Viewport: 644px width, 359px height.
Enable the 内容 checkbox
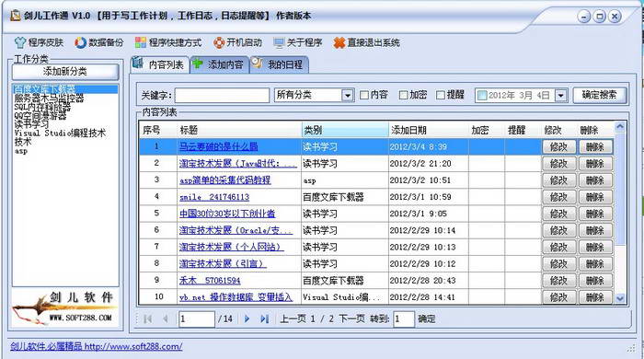coord(364,95)
